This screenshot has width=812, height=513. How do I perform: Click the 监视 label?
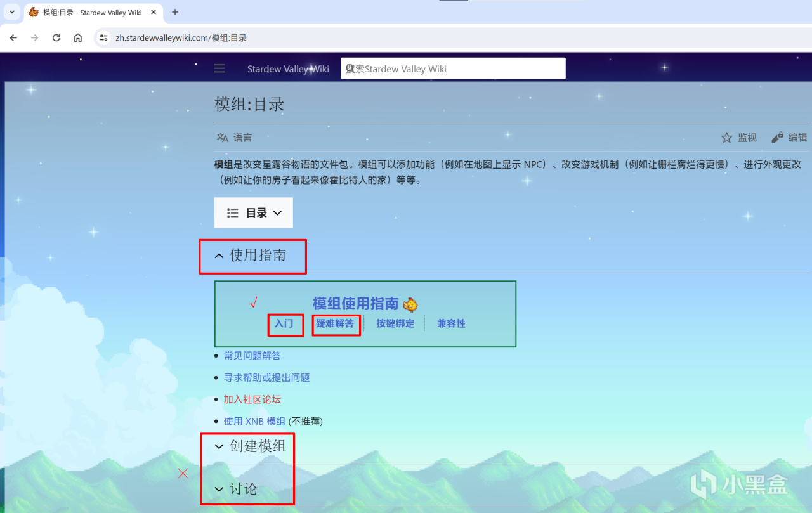[x=747, y=138]
